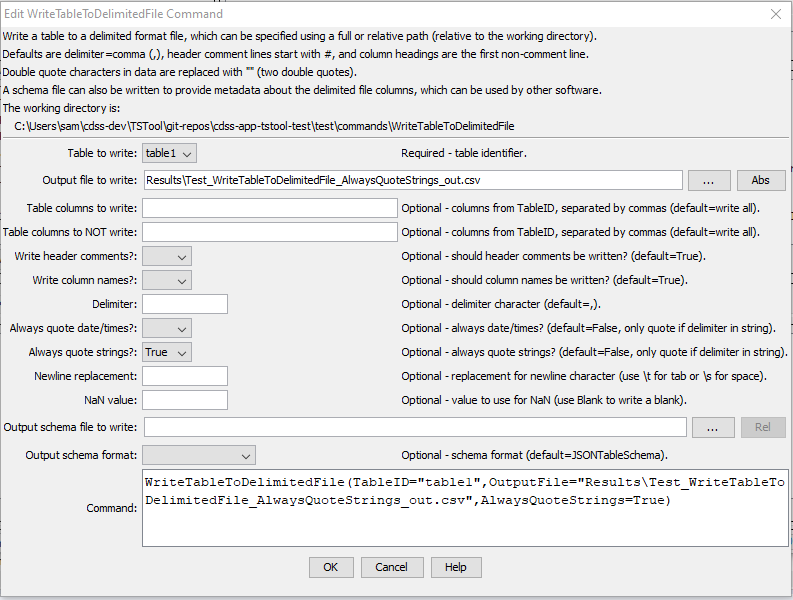Screen dimensions: 793x600
Task: Click 'Optional - replacement for newline character' note
Action: (584, 376)
